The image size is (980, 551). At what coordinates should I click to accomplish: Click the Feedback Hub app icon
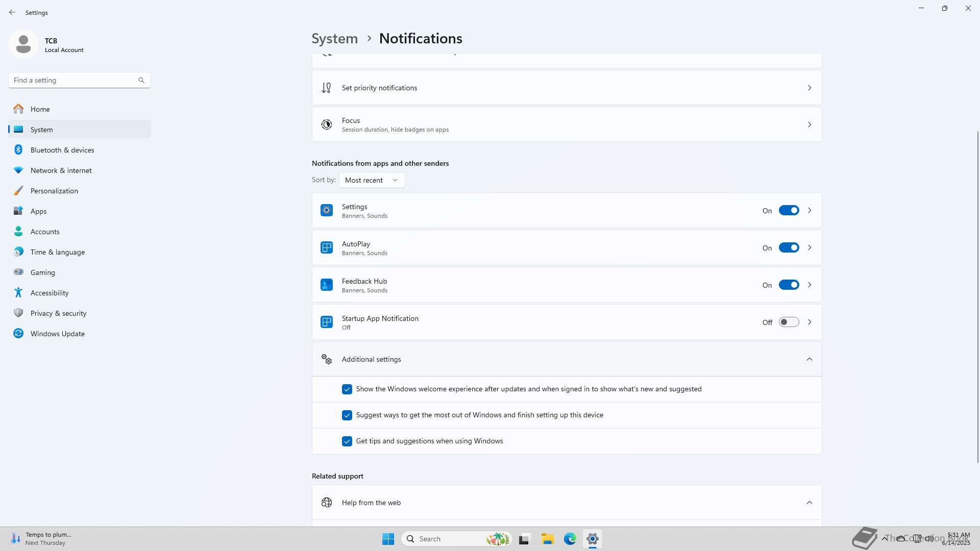pyautogui.click(x=327, y=285)
